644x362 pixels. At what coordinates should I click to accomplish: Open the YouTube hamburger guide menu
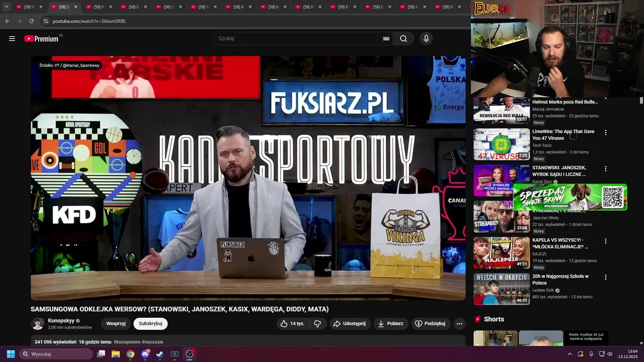tap(12, 39)
